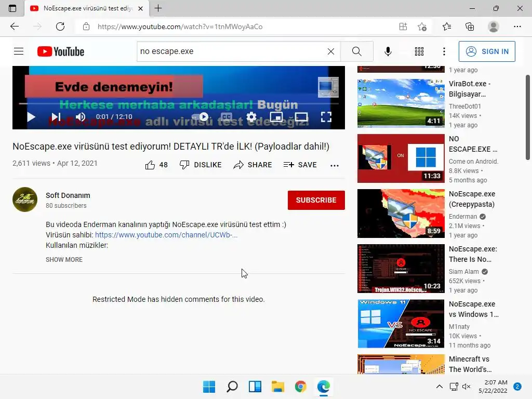Click the browser address bar URL
The height and width of the screenshot is (399, 532).
pyautogui.click(x=180, y=26)
